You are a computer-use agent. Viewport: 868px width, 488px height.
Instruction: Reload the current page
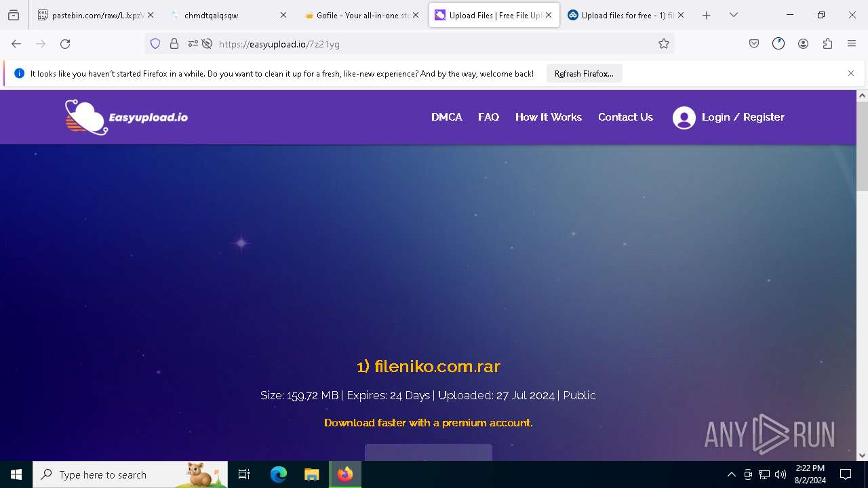tap(65, 44)
